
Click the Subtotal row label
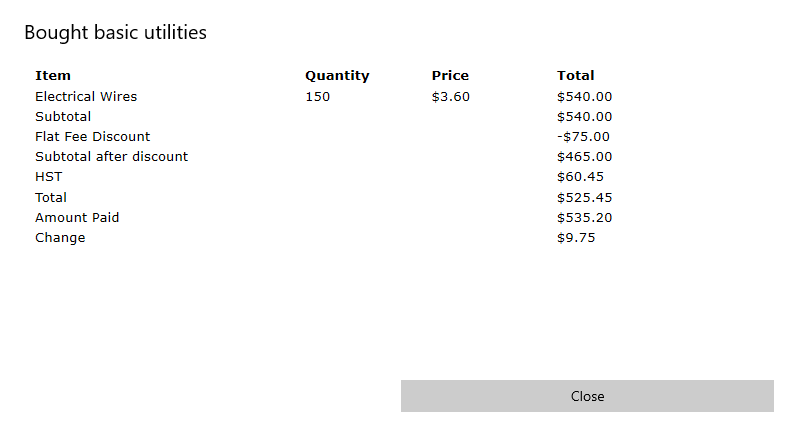click(x=63, y=117)
